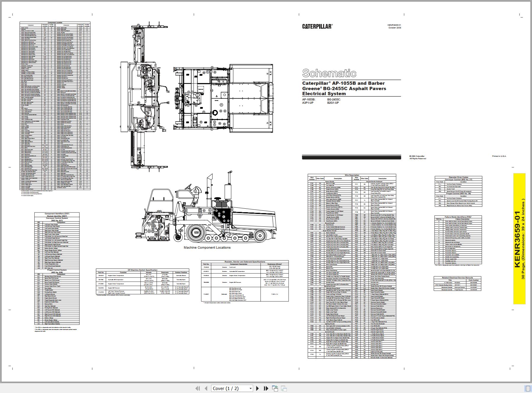Click the Failure Mode Identifiers (FMI) heading
532x393 pixels.
pos(458,217)
